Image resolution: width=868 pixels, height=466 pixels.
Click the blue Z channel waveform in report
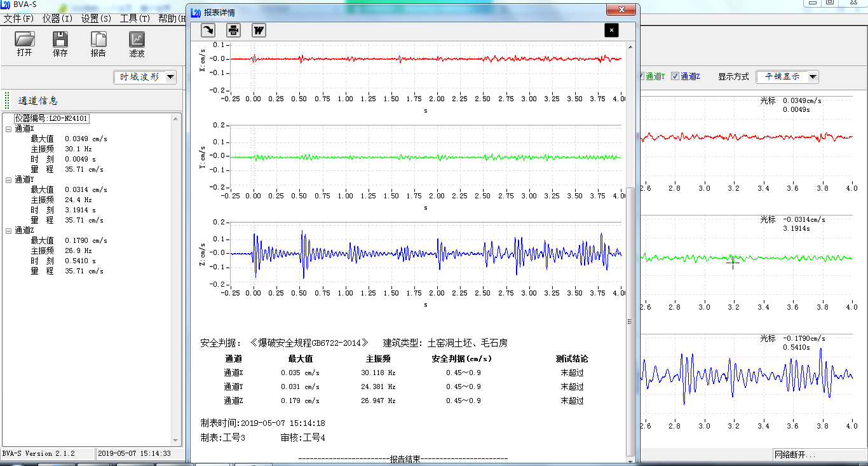[426, 253]
